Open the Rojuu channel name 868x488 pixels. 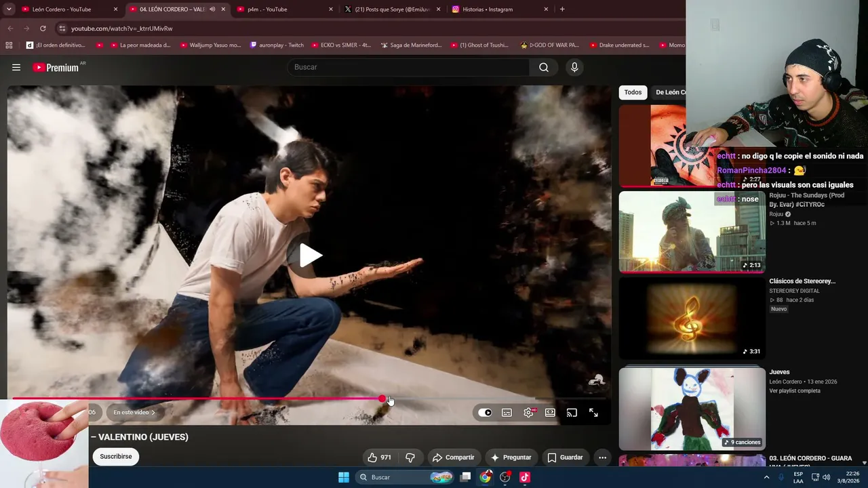coord(776,214)
